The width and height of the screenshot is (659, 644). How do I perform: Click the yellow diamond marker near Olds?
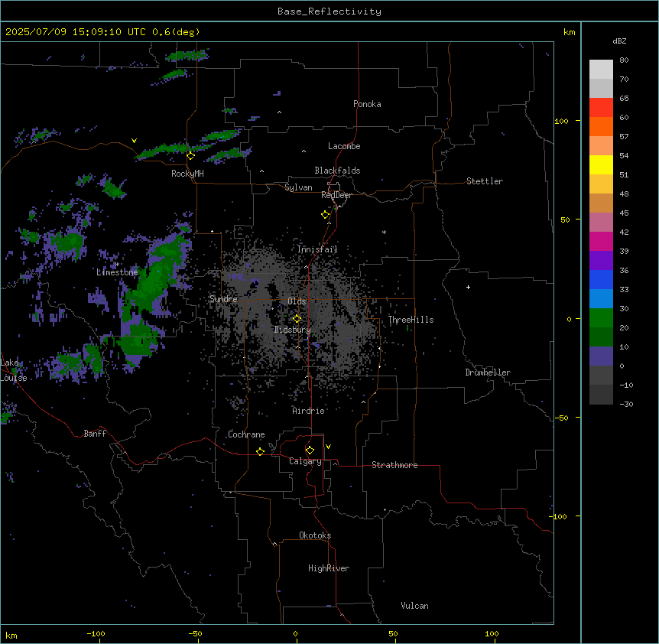pyautogui.click(x=297, y=319)
